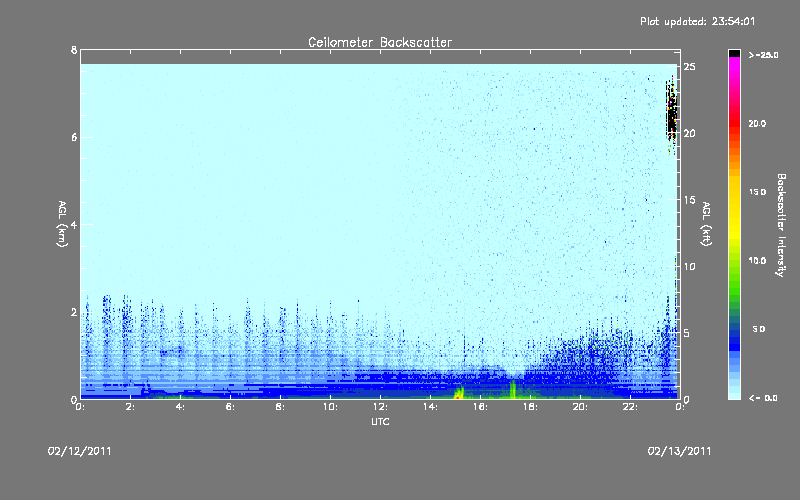The width and height of the screenshot is (800, 500).
Task: Click the green backscatter spike after 17 UTC
Action: (x=512, y=389)
